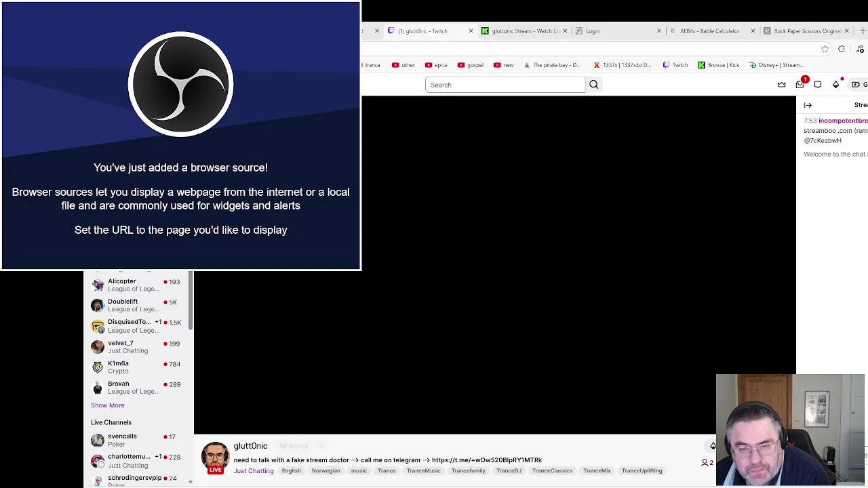This screenshot has height=488, width=868.
Task: Open the 'other' bookmark folder
Action: click(x=403, y=65)
